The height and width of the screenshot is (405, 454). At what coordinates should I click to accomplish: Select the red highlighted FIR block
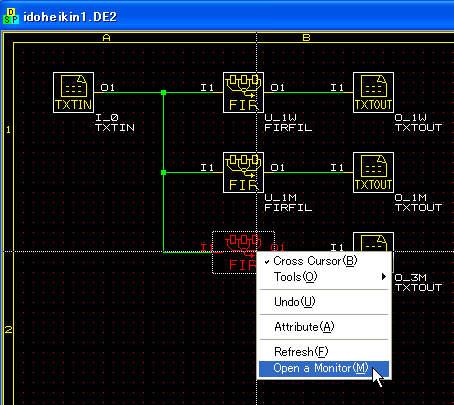pyautogui.click(x=243, y=252)
